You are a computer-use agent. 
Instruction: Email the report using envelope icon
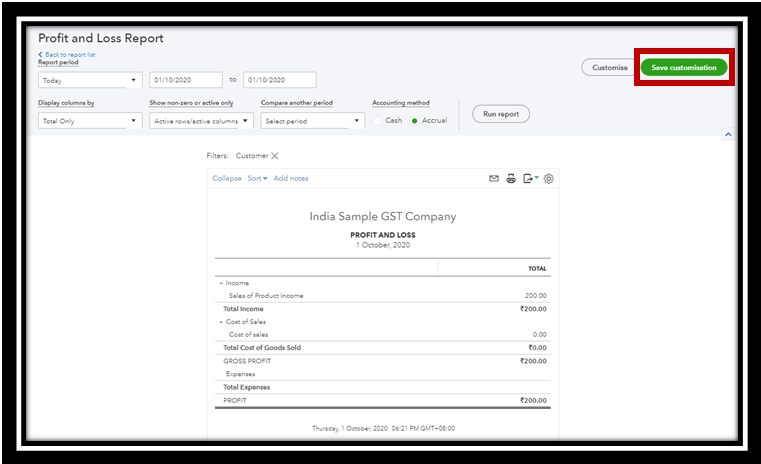[493, 179]
